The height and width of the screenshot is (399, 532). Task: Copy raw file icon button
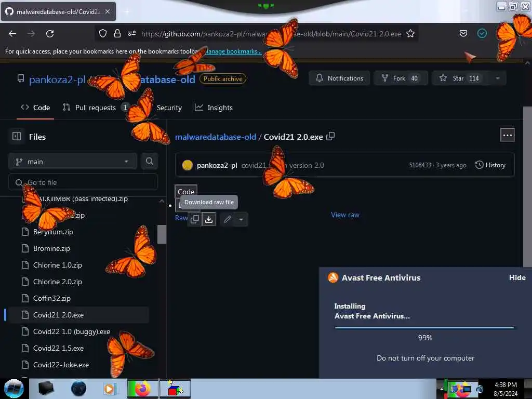pyautogui.click(x=195, y=219)
